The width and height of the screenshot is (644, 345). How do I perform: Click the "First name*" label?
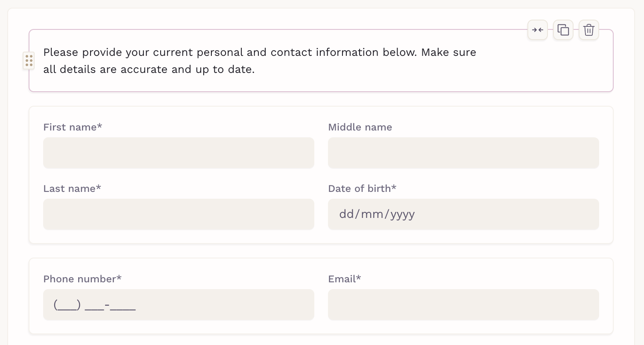pyautogui.click(x=73, y=127)
